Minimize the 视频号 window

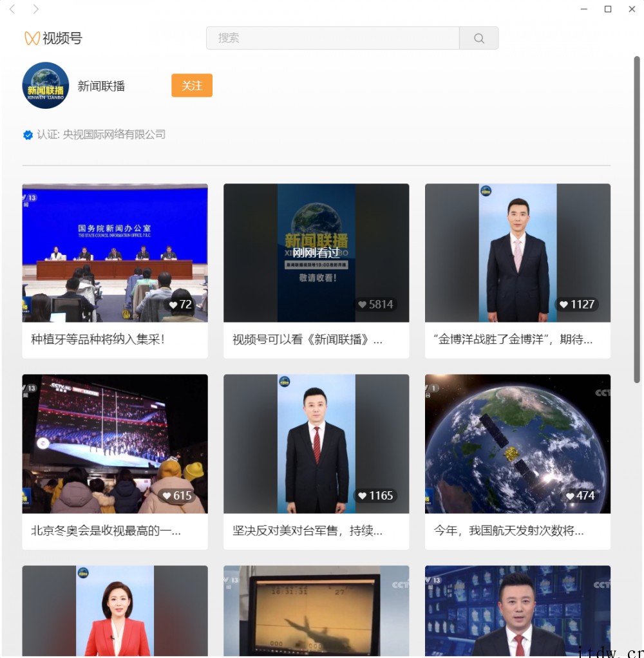coord(584,9)
